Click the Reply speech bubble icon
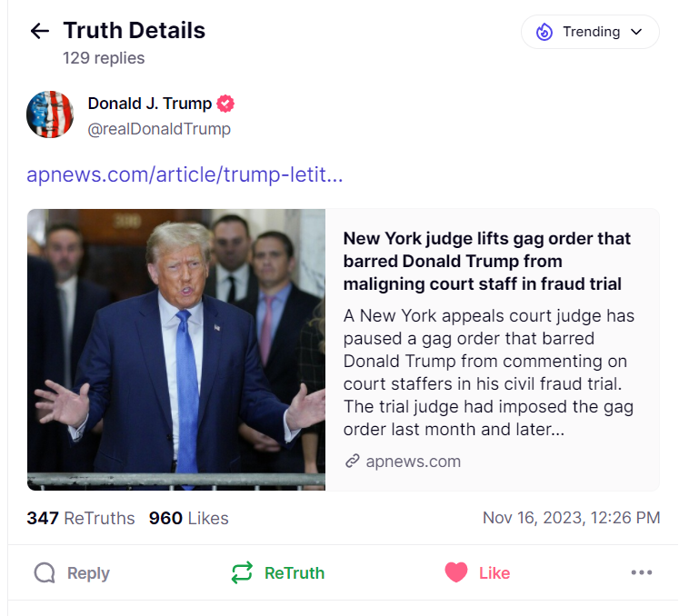The image size is (679, 616). coord(45,572)
